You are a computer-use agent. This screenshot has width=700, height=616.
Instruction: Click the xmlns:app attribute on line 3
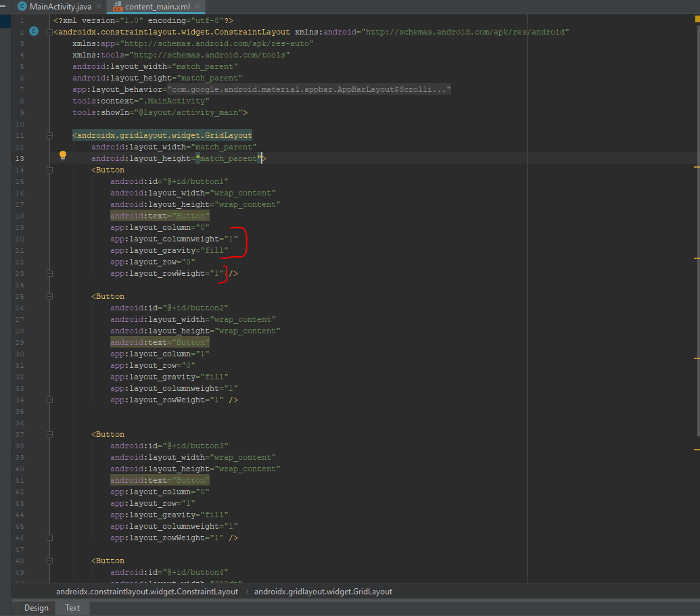click(193, 43)
